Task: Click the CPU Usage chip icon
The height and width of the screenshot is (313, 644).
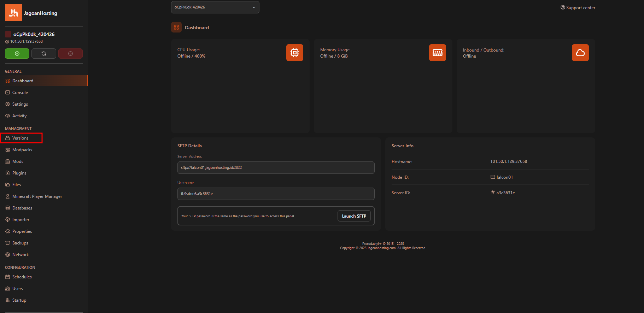Action: [x=295, y=53]
